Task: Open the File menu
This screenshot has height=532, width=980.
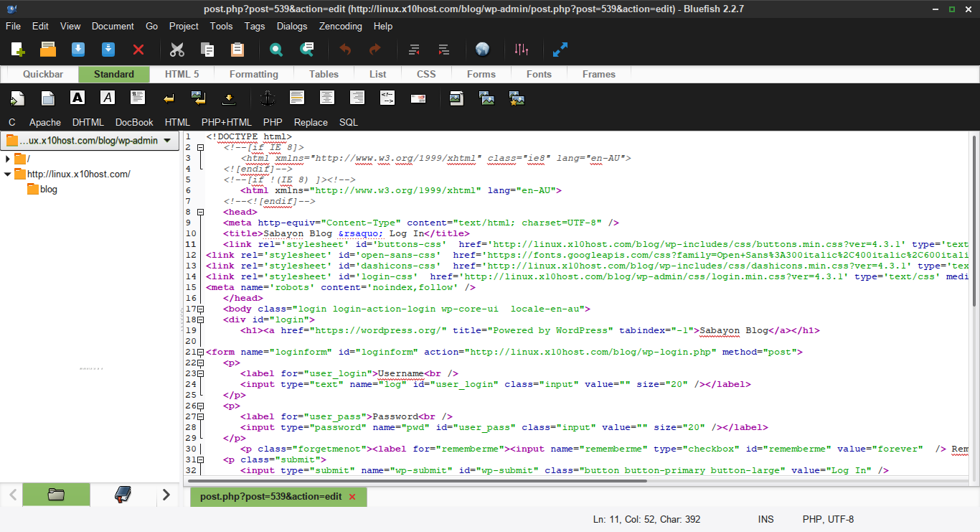Action: pyautogui.click(x=14, y=26)
